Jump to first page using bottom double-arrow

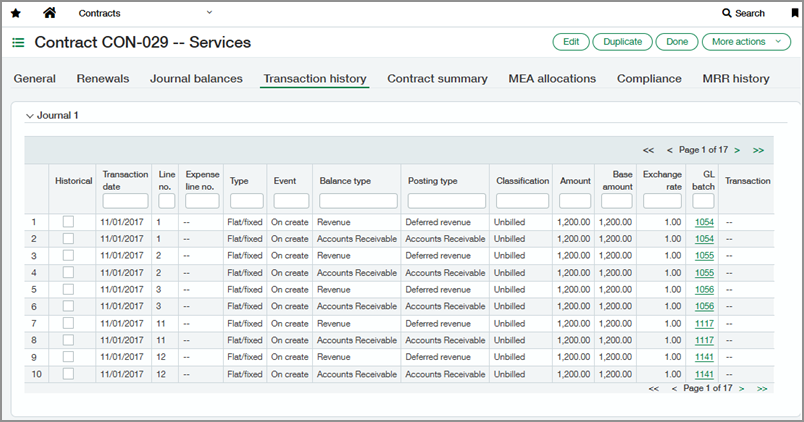click(653, 387)
